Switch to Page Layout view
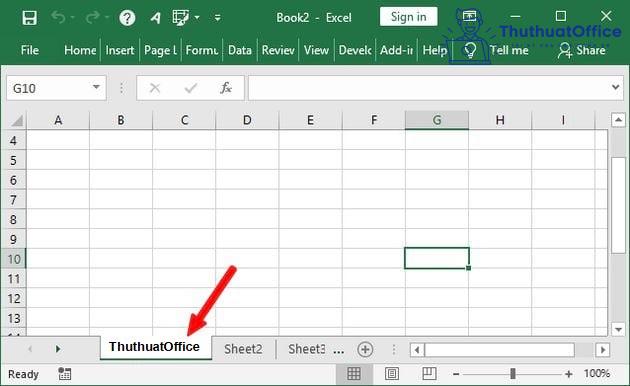630x386 pixels. (x=392, y=374)
